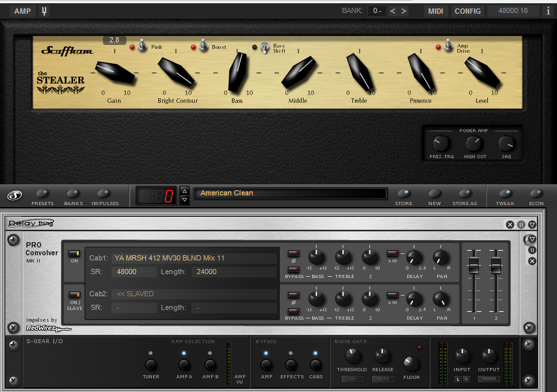Viewport: 557px width, 392px height.
Task: Toggle Cab1 phase invert switch
Action: [x=293, y=253]
